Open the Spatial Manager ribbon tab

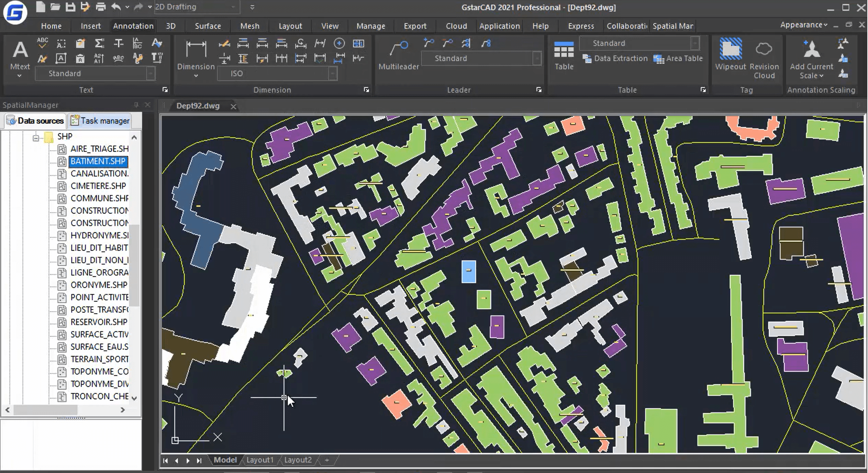(672, 26)
